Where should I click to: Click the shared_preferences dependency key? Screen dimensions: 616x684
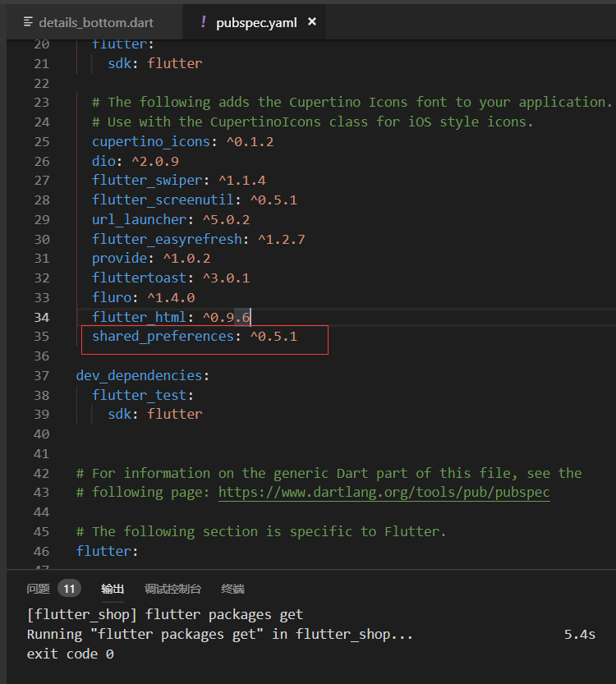163,337
